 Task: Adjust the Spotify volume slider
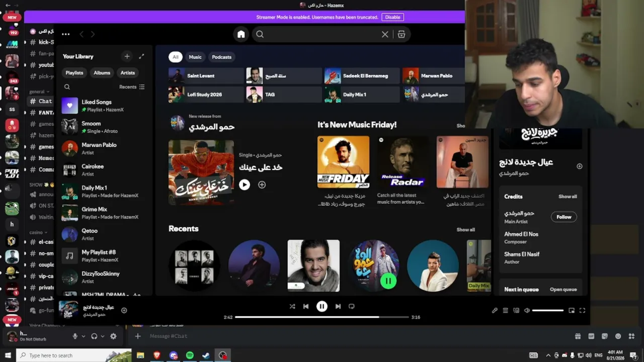pyautogui.click(x=548, y=310)
